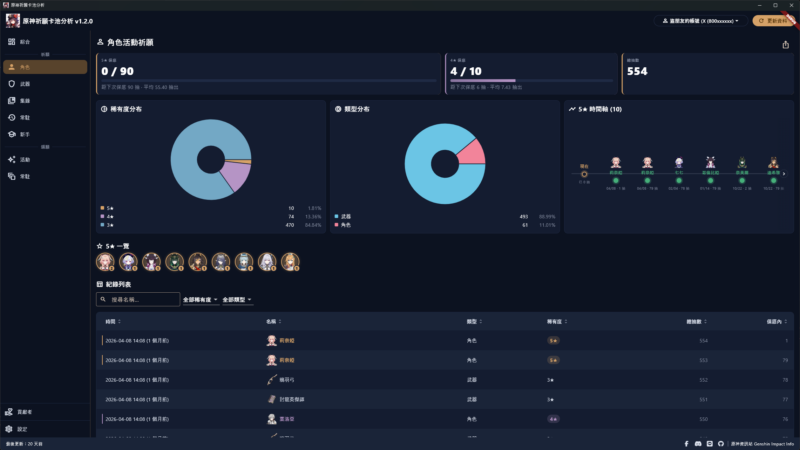Open the 全部稀有度 rarity filter dropdown

(201, 299)
